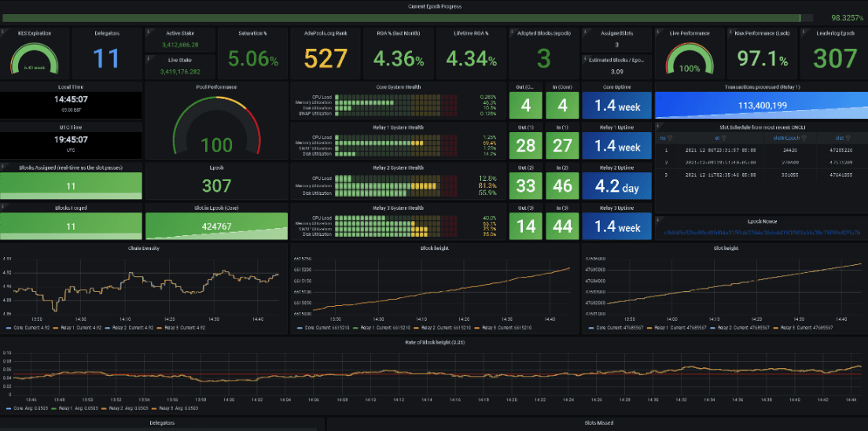Click info icon on Slot Schedule panel

point(657,124)
